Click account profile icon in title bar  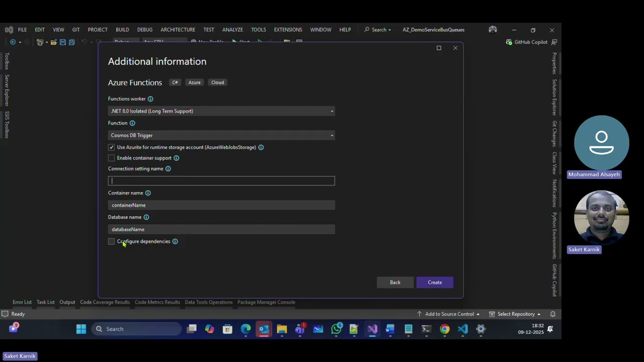tap(493, 30)
